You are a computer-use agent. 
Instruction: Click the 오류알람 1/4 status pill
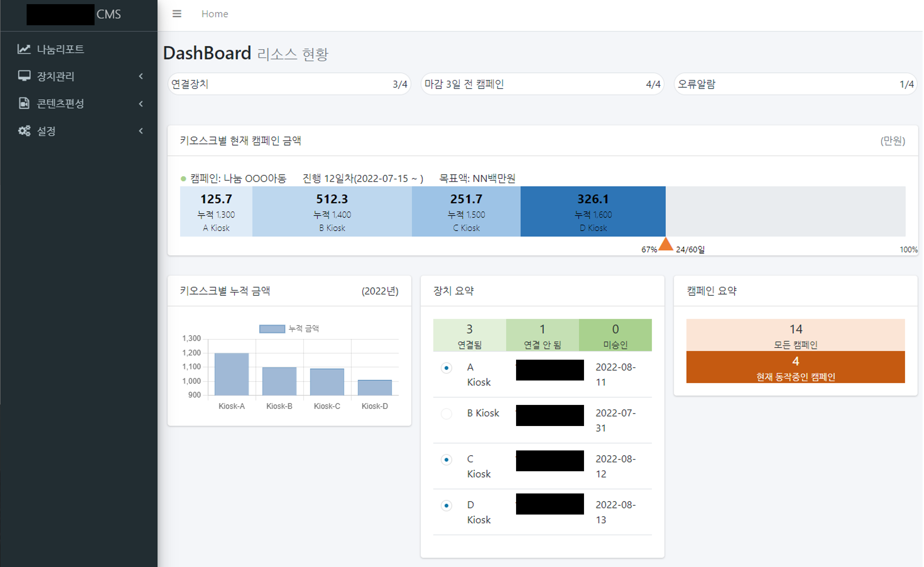tap(795, 84)
